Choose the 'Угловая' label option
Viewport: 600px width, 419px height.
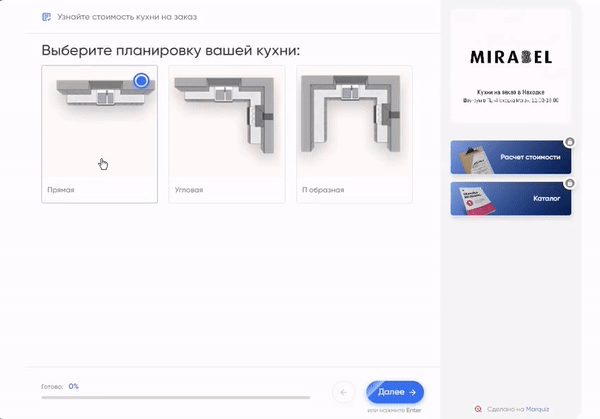point(189,190)
